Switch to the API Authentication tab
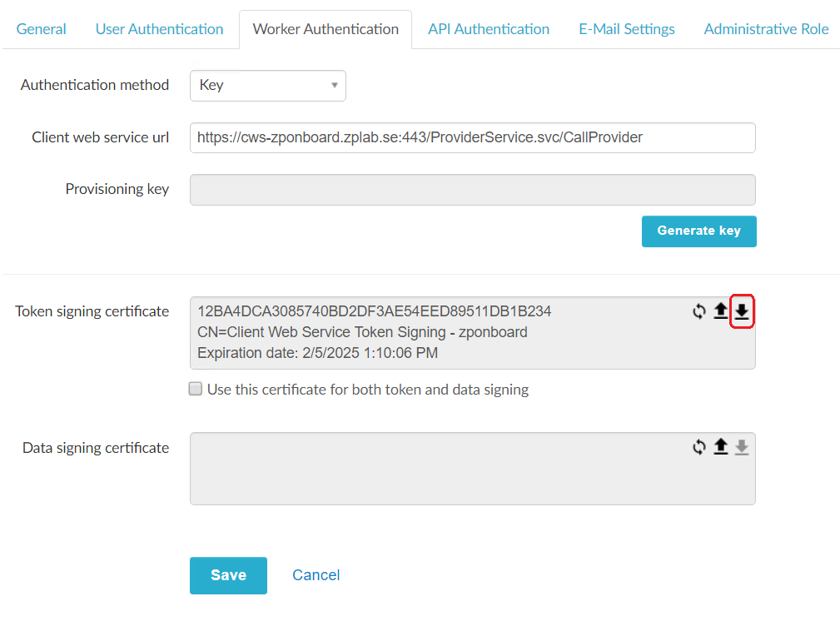The height and width of the screenshot is (626, 840). pos(488,28)
